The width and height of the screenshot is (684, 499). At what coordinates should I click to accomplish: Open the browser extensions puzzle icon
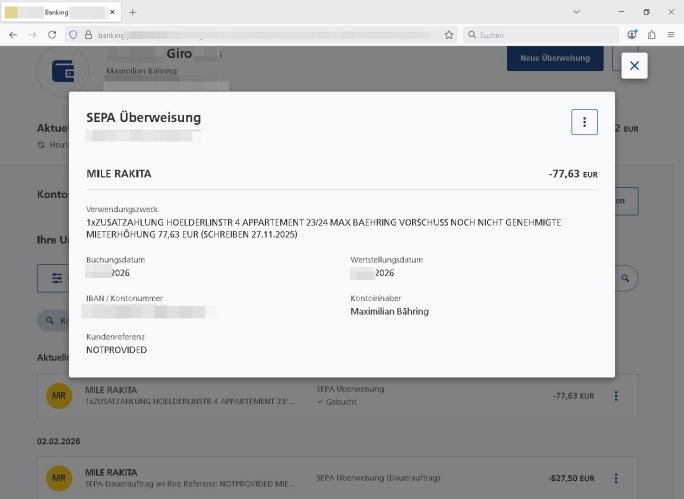coord(651,34)
